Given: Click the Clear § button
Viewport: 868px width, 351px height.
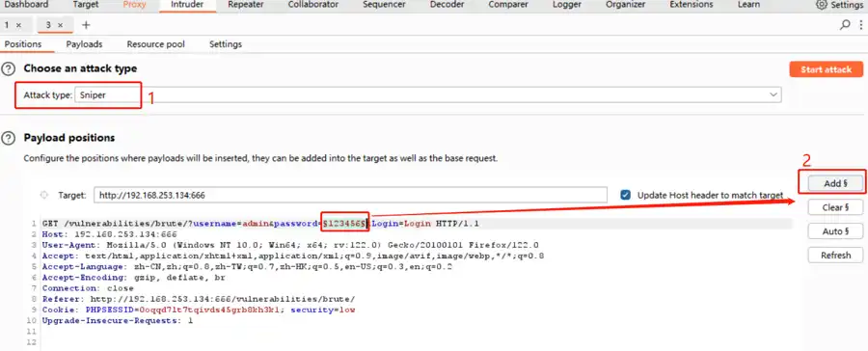Looking at the screenshot, I should [835, 207].
